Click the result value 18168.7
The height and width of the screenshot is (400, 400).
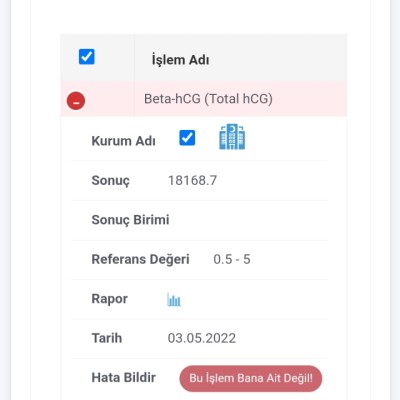click(192, 180)
